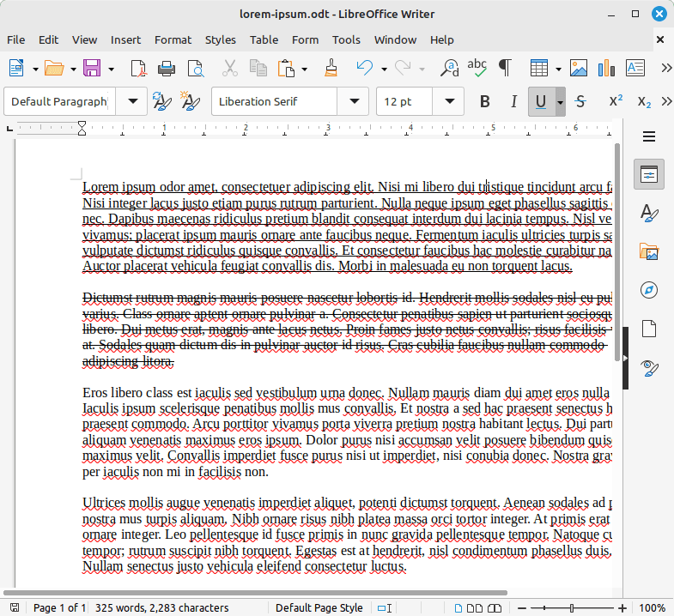The height and width of the screenshot is (616, 674).
Task: Open the sidebar Properties deck
Action: 648,174
